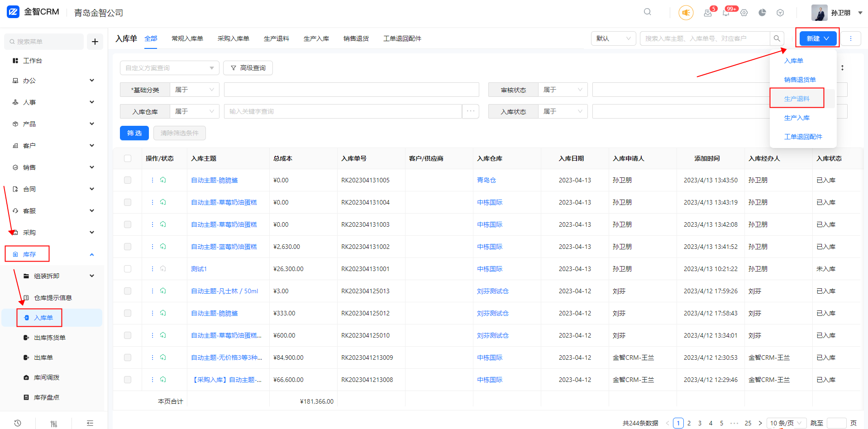The height and width of the screenshot is (429, 868).
Task: Open the user menu 孙卫朋
Action: click(x=837, y=13)
